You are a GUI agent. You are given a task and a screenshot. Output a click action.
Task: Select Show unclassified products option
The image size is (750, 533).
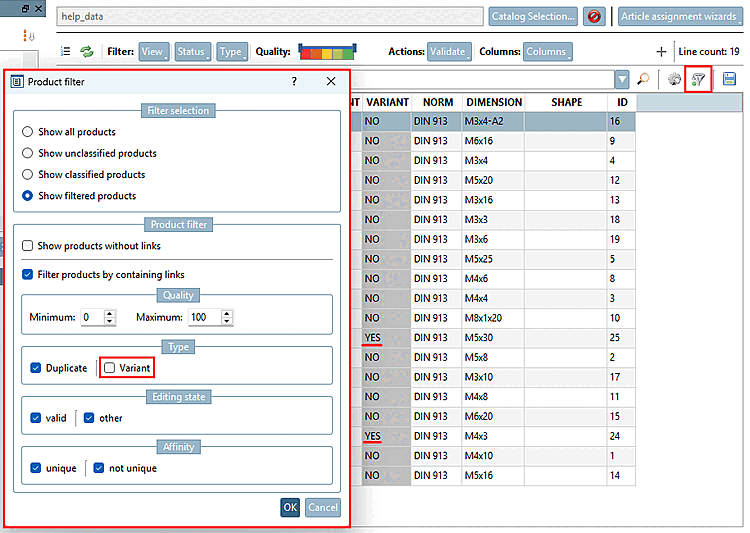pos(27,153)
